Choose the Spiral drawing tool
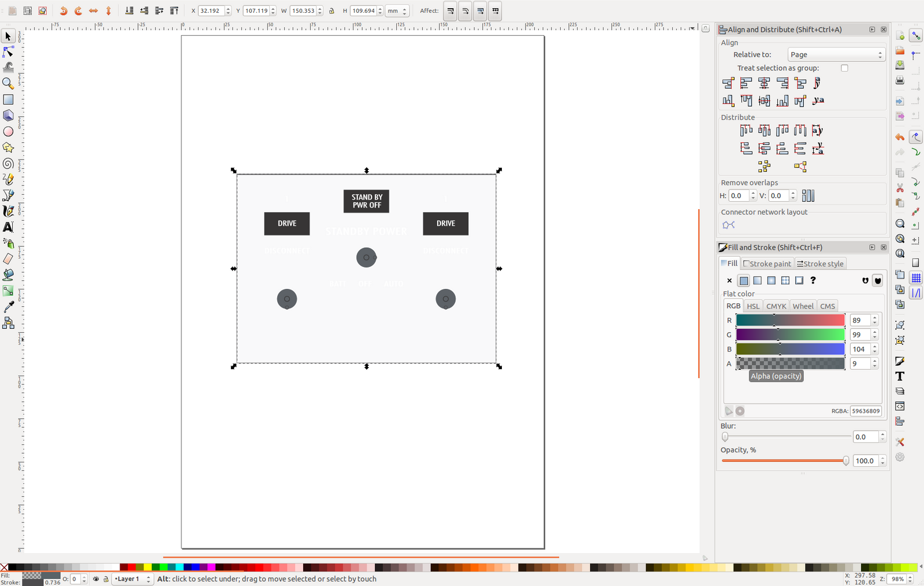Viewport: 924px width, 586px height. (8, 164)
